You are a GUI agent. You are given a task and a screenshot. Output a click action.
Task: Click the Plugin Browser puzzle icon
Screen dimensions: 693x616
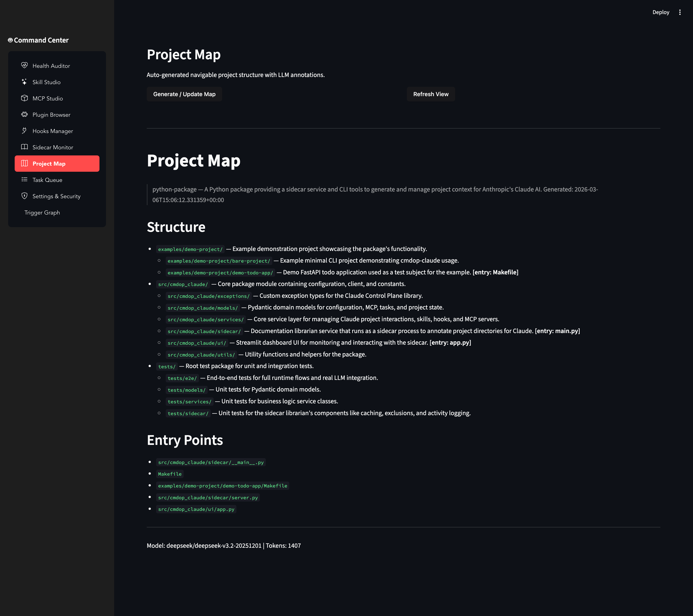coord(24,114)
